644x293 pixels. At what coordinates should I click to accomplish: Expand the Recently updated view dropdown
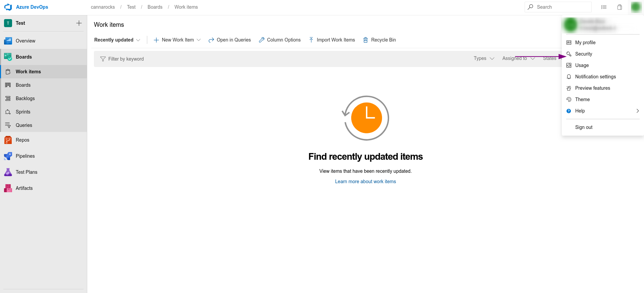click(x=117, y=40)
